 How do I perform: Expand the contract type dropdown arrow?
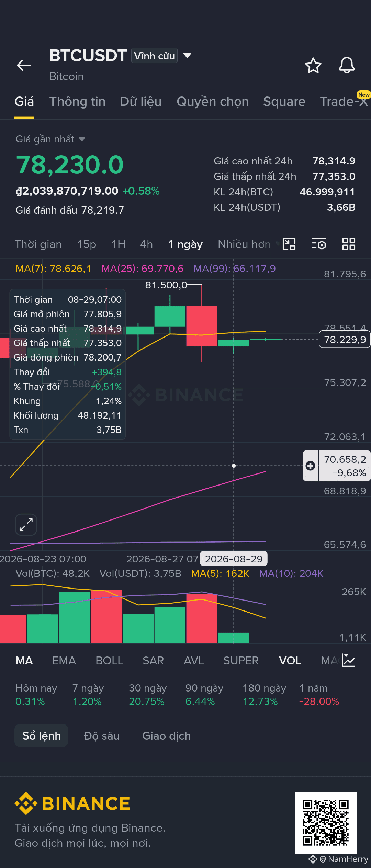tap(187, 55)
